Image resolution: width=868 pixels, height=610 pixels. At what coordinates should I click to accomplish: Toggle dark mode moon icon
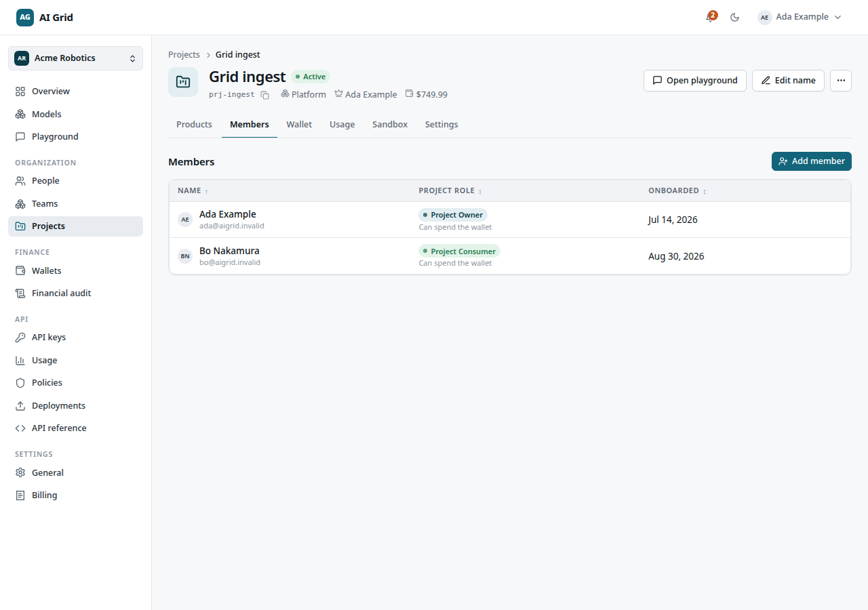734,17
